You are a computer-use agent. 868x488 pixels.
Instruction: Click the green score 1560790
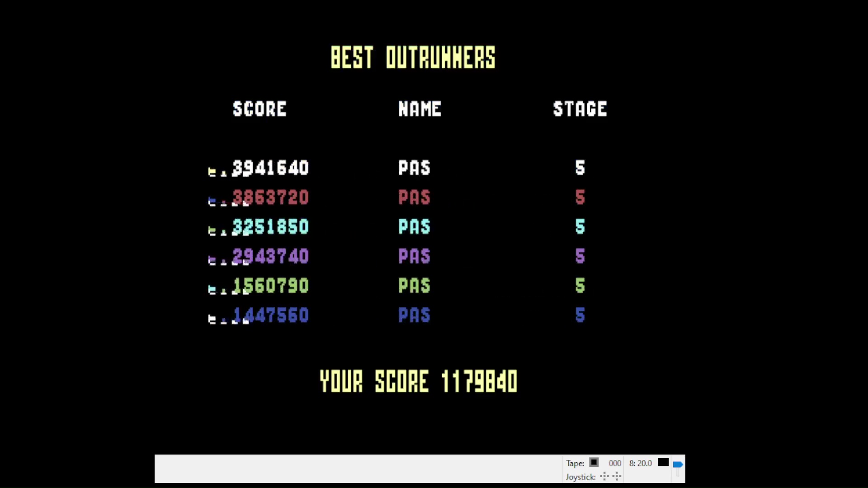pos(270,286)
